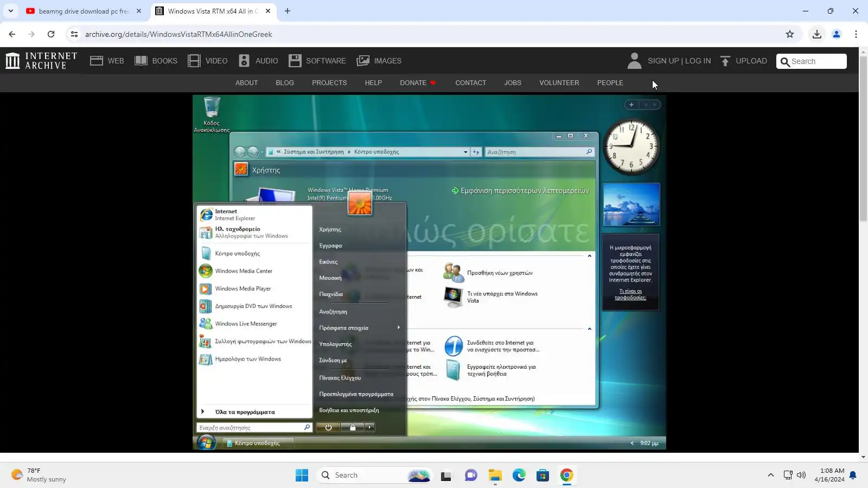Open the SOFTWARE media section
The image size is (868, 488).
coord(317,61)
